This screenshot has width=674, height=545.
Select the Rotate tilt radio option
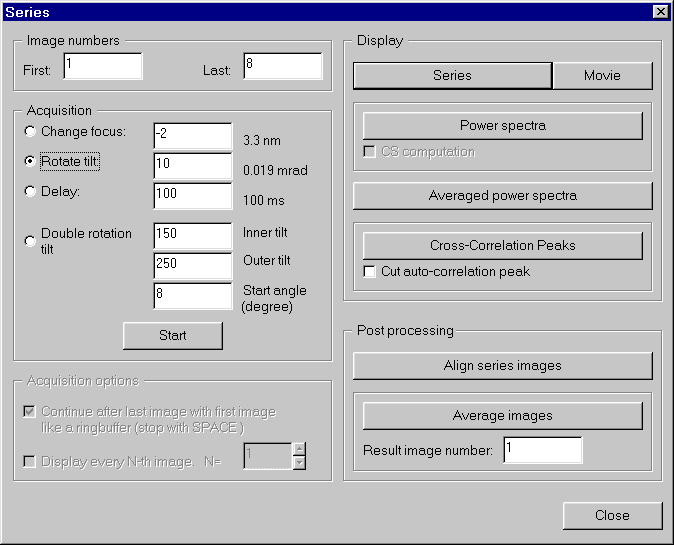tap(31, 161)
